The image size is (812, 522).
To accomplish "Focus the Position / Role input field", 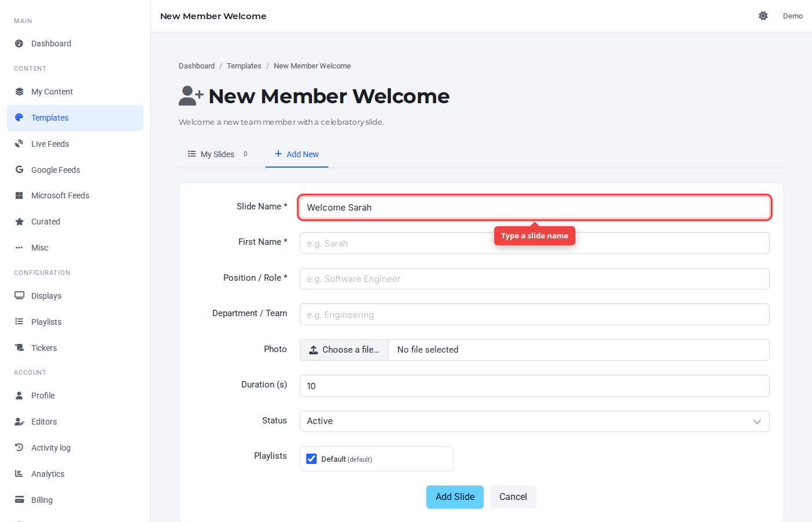I will (x=535, y=279).
